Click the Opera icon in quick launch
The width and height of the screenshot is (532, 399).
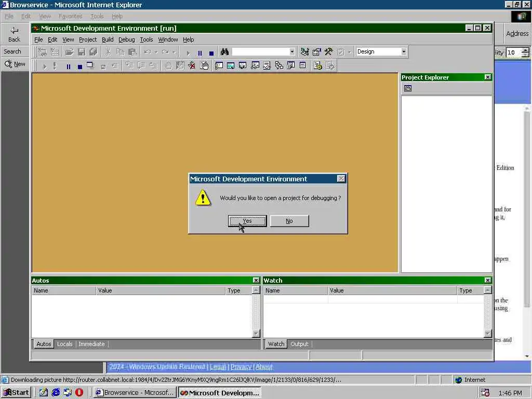tap(79, 393)
